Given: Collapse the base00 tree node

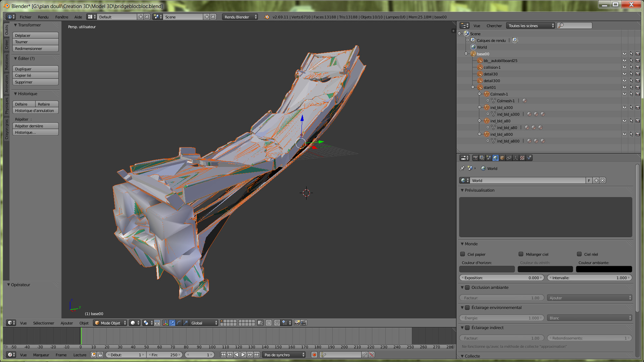Looking at the screenshot, I should [x=466, y=54].
